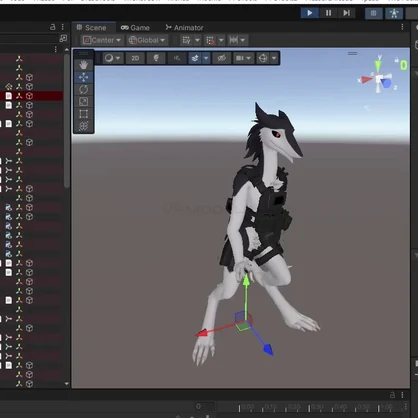
Task: Toggle the orientation gizmo rotation lock
Action: coord(397,60)
